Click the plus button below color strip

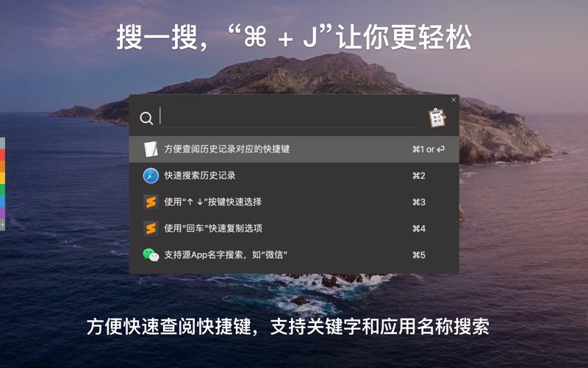coord(2,225)
